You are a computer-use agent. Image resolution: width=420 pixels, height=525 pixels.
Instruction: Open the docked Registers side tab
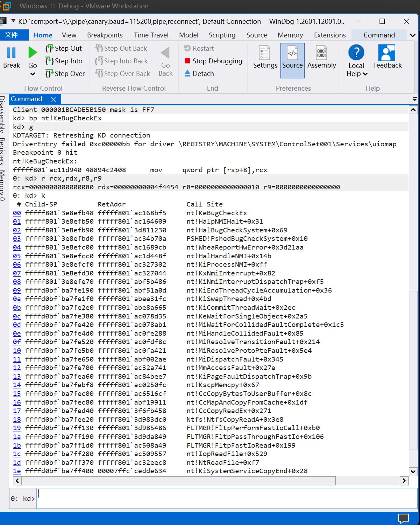point(3,152)
